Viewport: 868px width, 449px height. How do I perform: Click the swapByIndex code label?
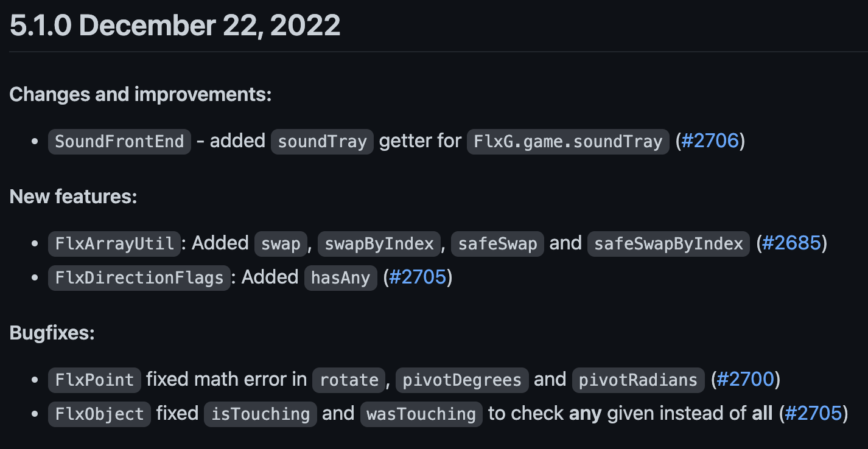(379, 243)
